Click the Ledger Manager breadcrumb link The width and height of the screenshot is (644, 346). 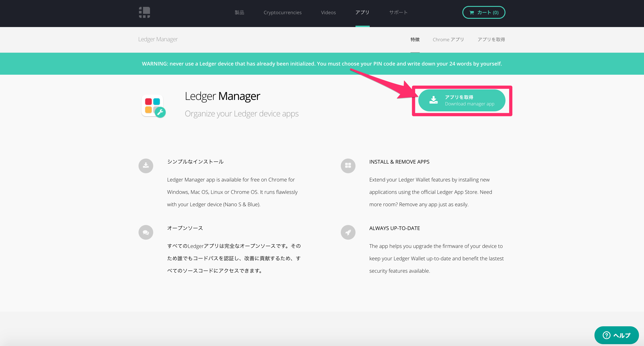point(158,39)
